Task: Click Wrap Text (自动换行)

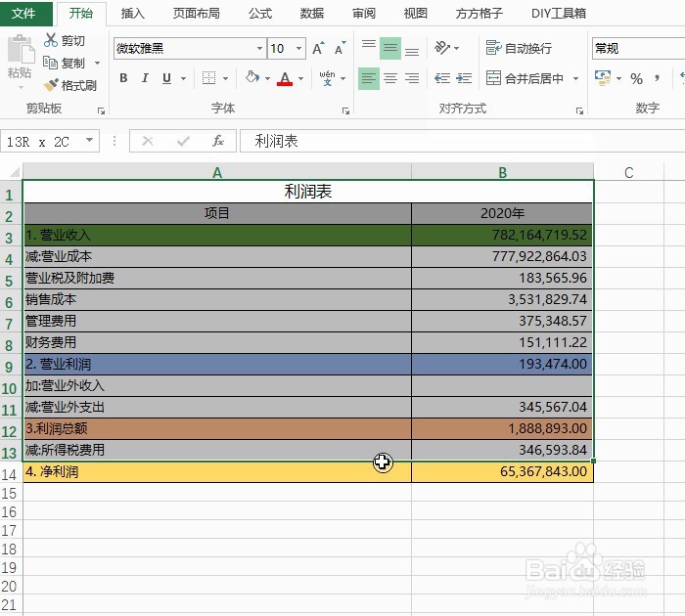Action: click(x=519, y=48)
